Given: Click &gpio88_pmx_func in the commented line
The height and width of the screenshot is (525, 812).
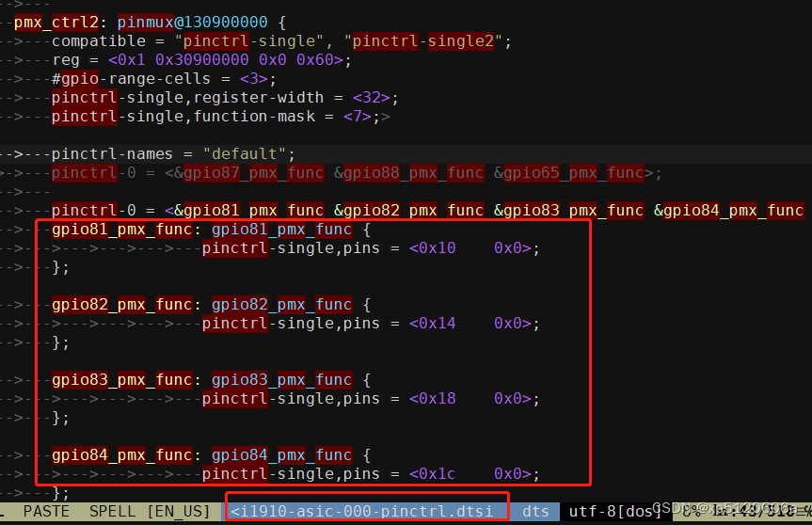Looking at the screenshot, I should 409,173.
